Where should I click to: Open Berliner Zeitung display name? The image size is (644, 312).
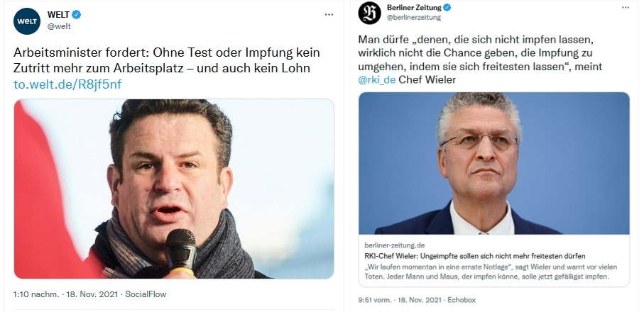click(414, 7)
